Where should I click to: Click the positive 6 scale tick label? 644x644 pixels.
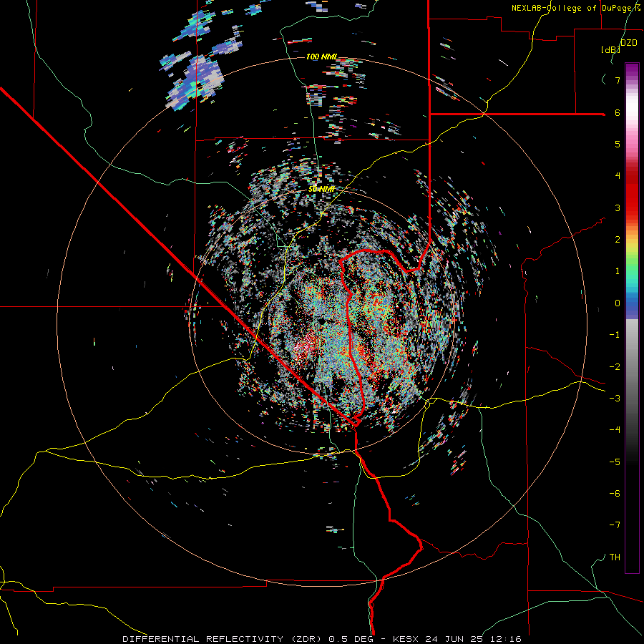tap(618, 112)
